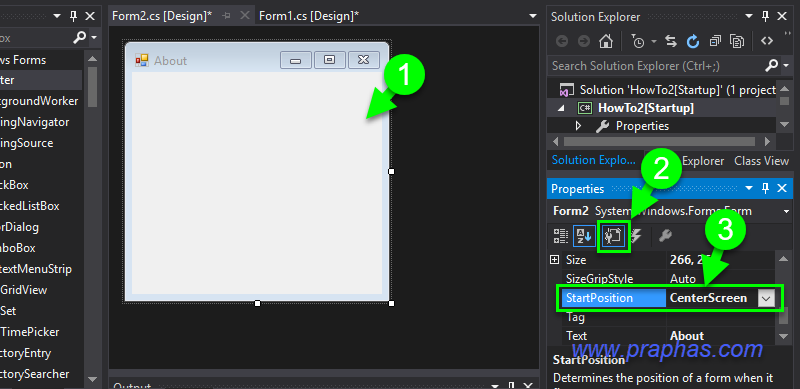Screen dimensions: 800x389
Task: Click the View Code icon in Solution Explorer
Action: click(767, 41)
